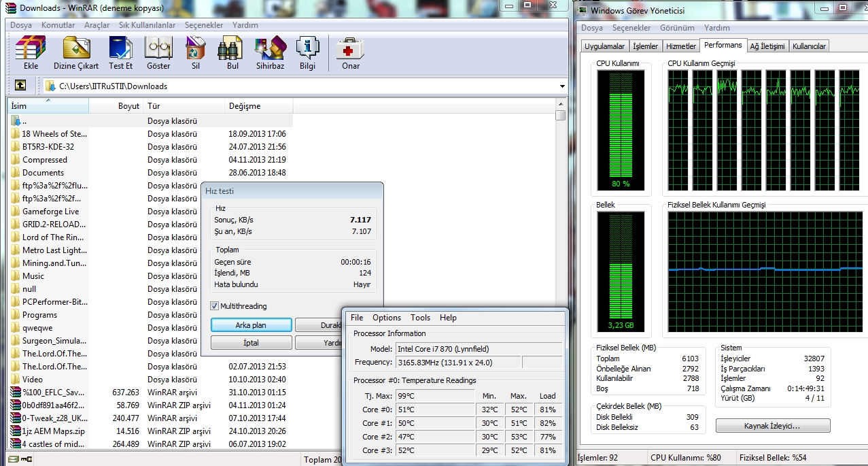Viewport: 868px width, 466px height.
Task: Select 0-Tweak_z28_UK archive icon
Action: coord(16,418)
